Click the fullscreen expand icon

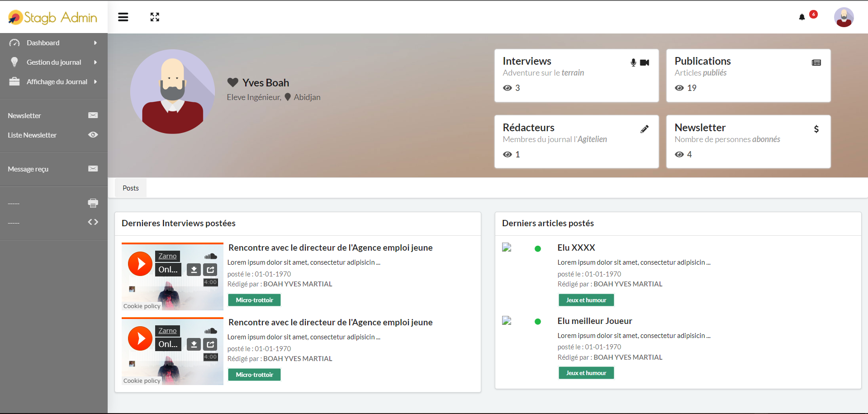click(x=155, y=17)
